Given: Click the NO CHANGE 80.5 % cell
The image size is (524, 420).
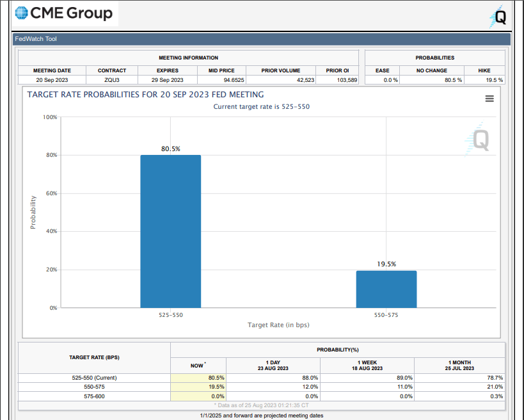Looking at the screenshot, I should click(432, 80).
